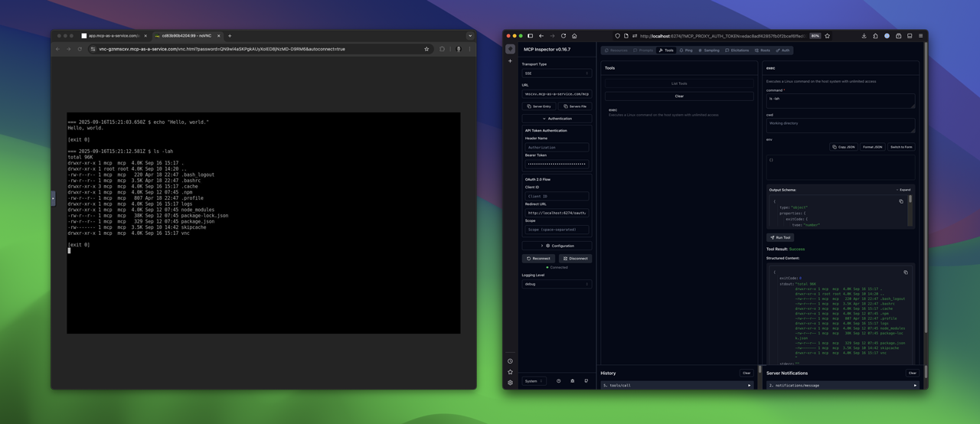Image resolution: width=980 pixels, height=424 pixels.
Task: Copy Output Schema with copy icon
Action: pyautogui.click(x=901, y=201)
